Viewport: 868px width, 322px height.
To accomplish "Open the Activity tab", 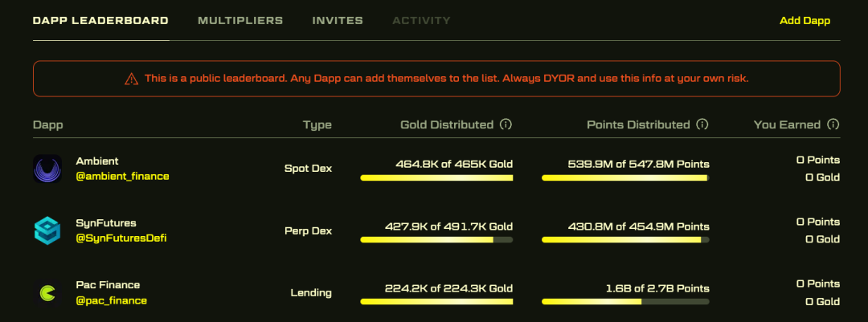I will pos(421,21).
